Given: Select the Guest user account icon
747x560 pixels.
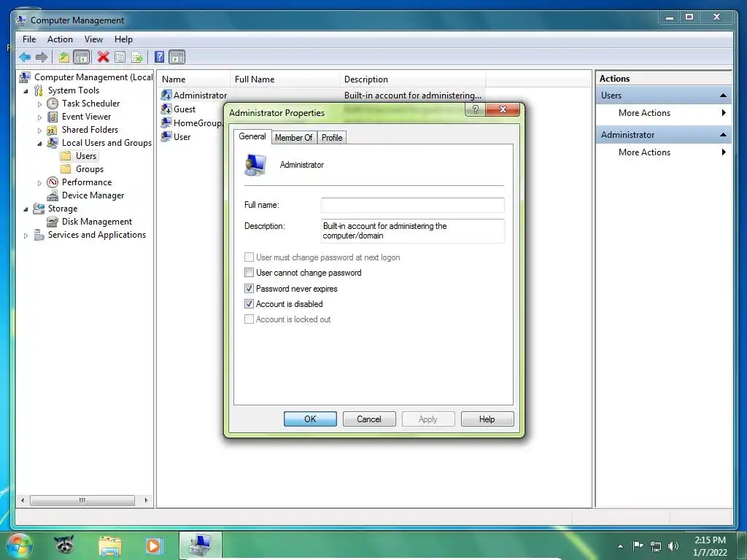Looking at the screenshot, I should tap(166, 109).
